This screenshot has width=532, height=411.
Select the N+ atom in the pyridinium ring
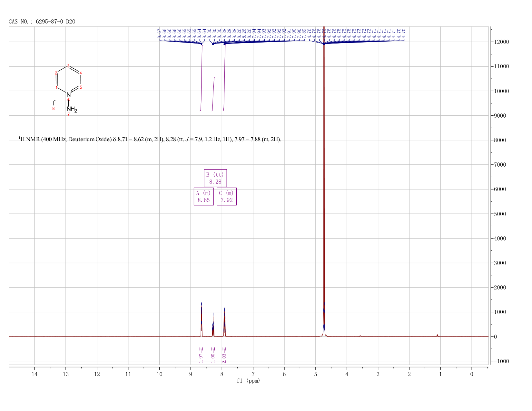click(x=69, y=94)
